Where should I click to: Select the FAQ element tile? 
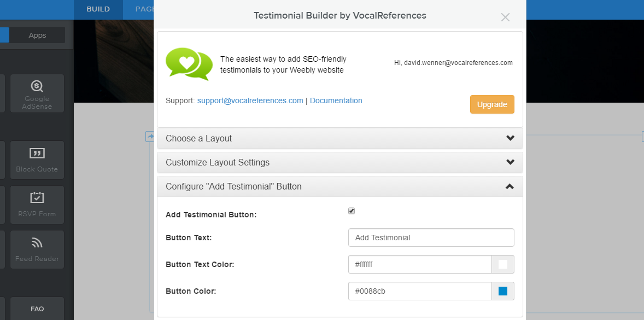coord(37,309)
